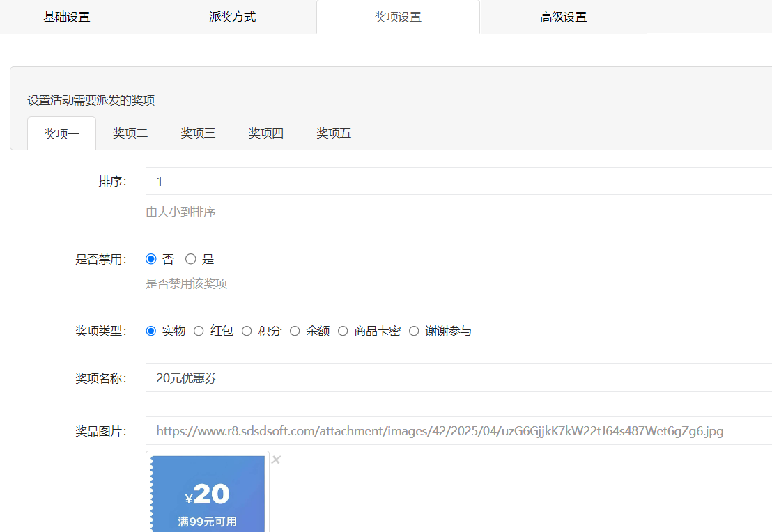Viewport: 772px width, 532px height.
Task: Click the 奖品图片 label
Action: 101,431
